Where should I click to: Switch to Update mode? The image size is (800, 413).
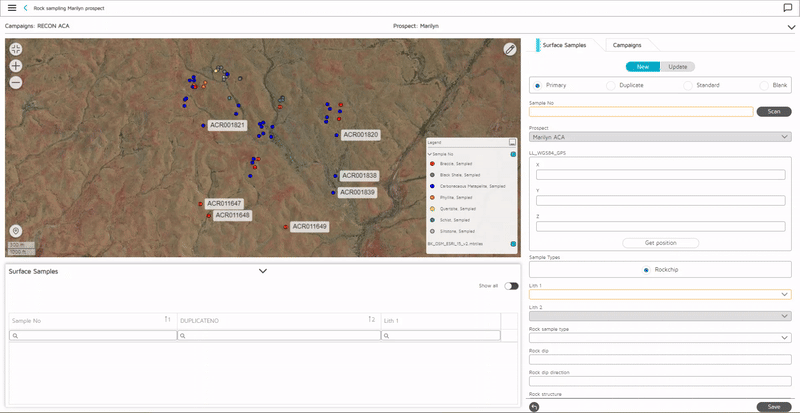[x=677, y=67]
